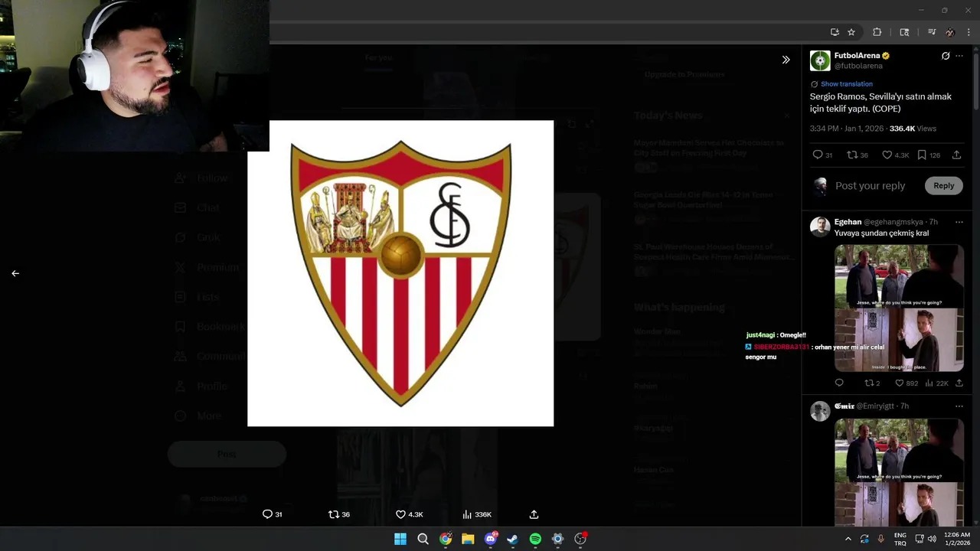The width and height of the screenshot is (980, 551).
Task: Open Emir's username link
Action: (x=874, y=406)
